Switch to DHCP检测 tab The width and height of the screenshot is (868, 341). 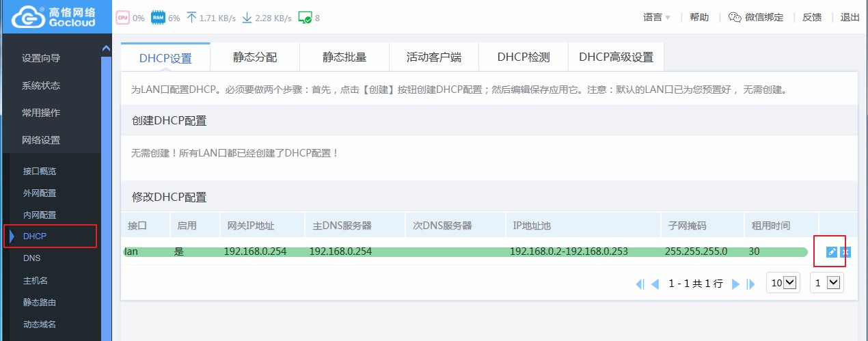point(524,57)
